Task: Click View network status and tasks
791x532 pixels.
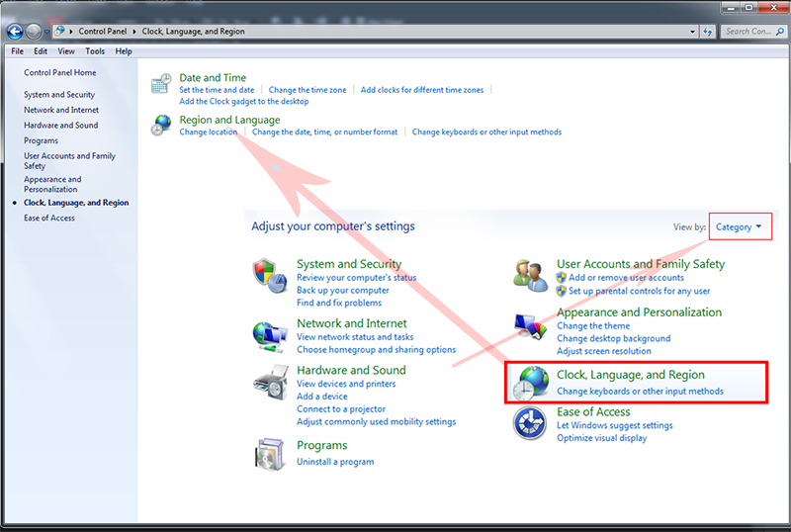Action: [x=355, y=337]
